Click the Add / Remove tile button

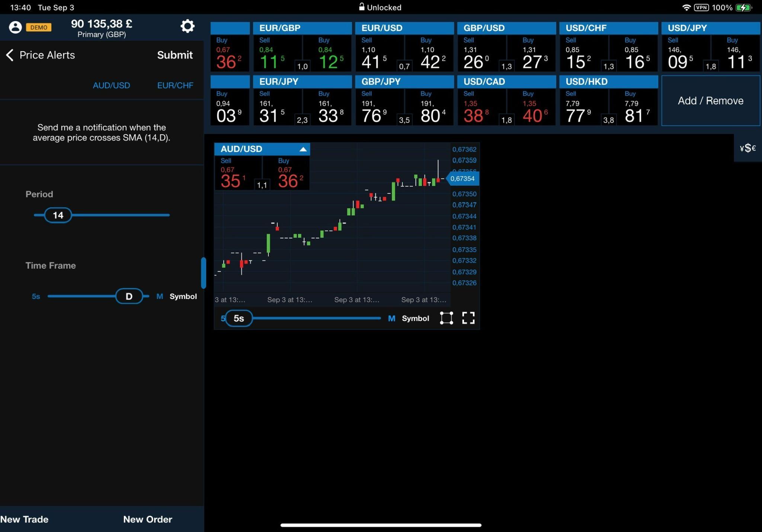(710, 100)
